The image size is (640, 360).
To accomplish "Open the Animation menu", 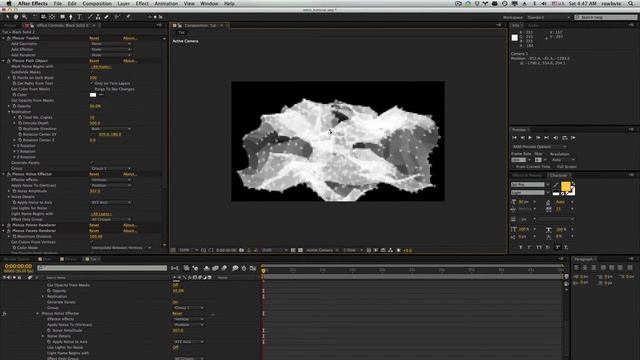I will click(x=166, y=3).
